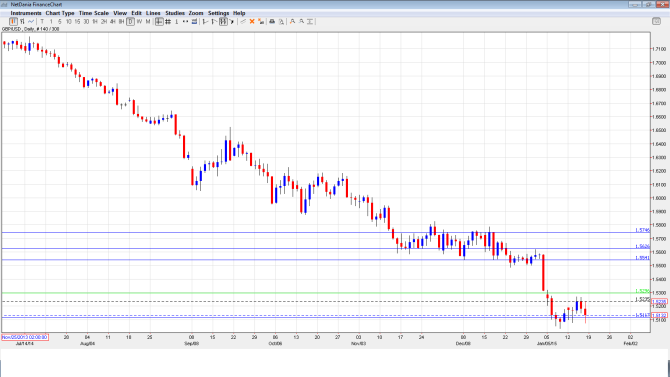Image resolution: width=670 pixels, height=377 pixels.
Task: Toggle the crosshair cursor tool
Action: coord(159,21)
